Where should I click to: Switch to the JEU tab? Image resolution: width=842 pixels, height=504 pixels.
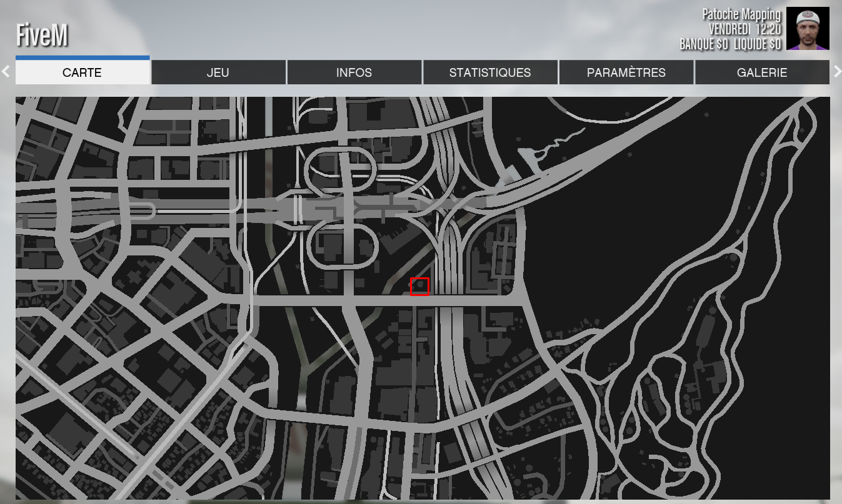[x=218, y=72]
